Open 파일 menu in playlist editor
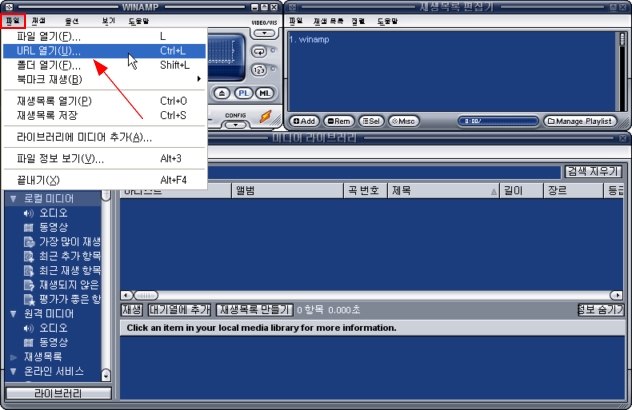 [295, 21]
